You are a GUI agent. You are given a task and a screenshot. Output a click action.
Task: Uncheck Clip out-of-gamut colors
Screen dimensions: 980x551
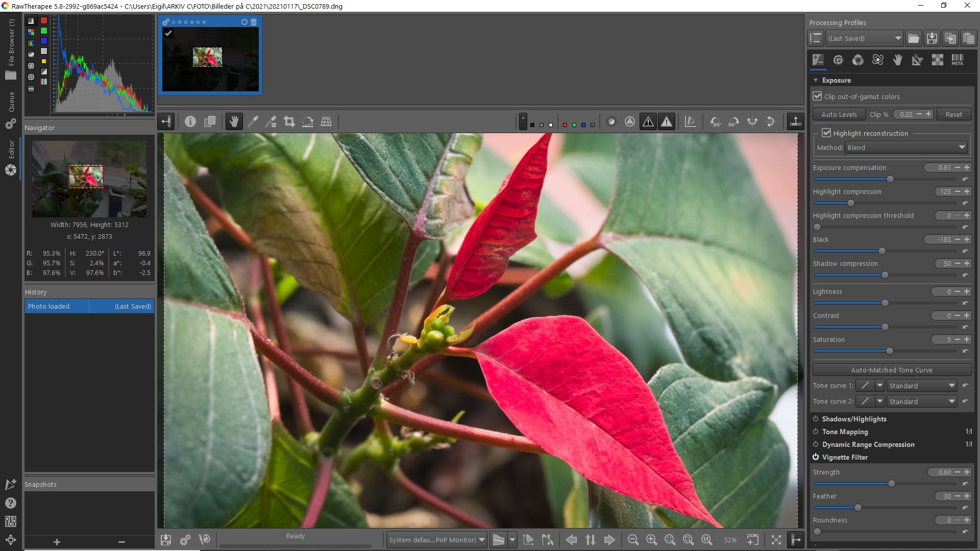pos(818,96)
